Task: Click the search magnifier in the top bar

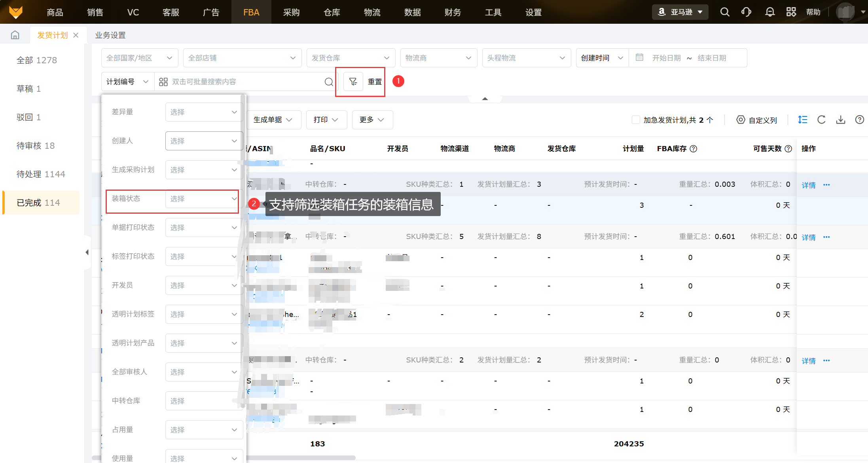Action: click(724, 12)
